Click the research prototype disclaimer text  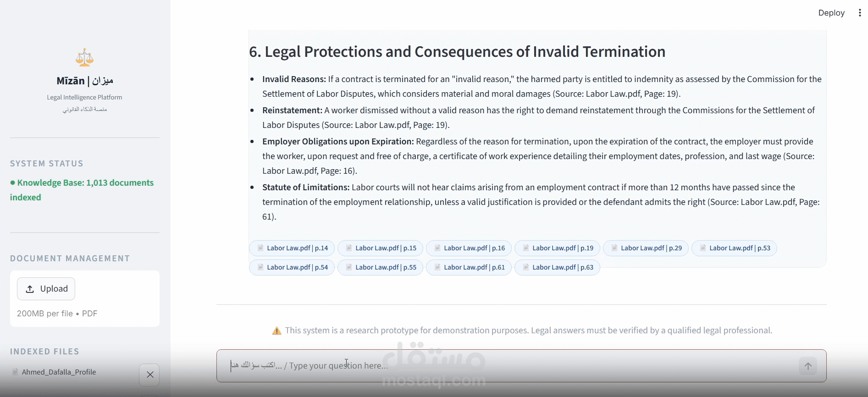(x=529, y=331)
